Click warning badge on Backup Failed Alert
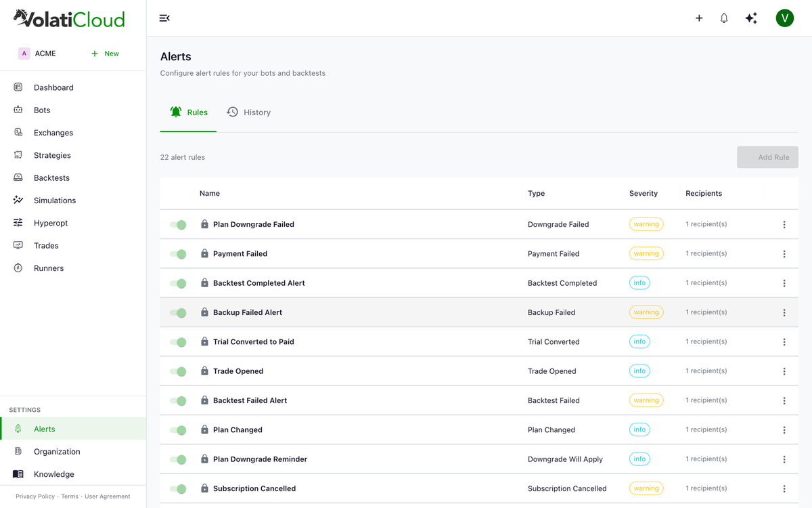Viewport: 812px width, 508px height. tap(646, 312)
